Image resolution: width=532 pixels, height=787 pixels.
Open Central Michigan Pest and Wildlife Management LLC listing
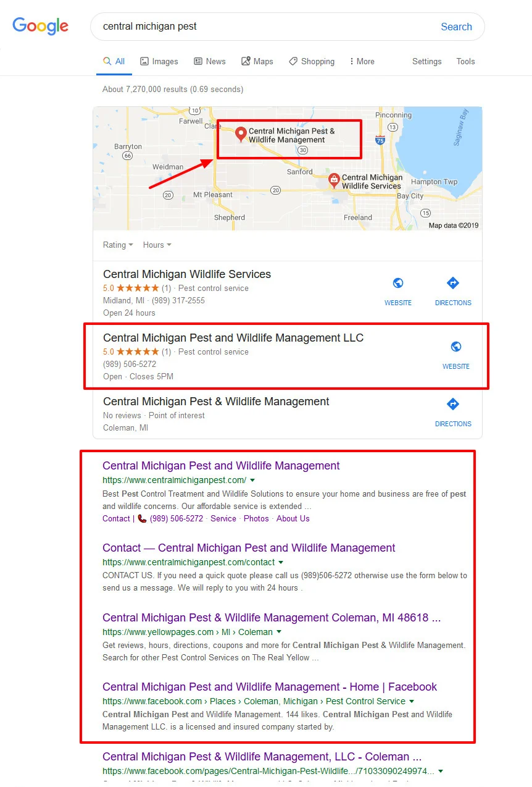tap(233, 338)
